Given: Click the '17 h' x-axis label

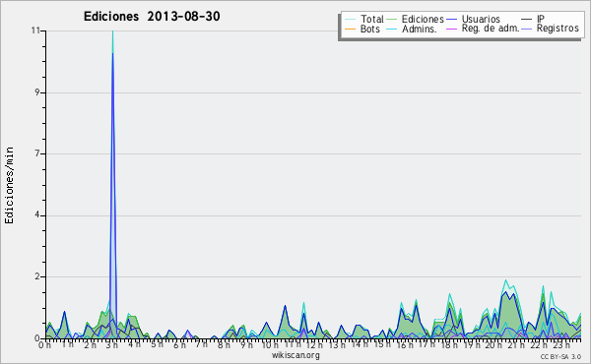Looking at the screenshot, I should 427,343.
